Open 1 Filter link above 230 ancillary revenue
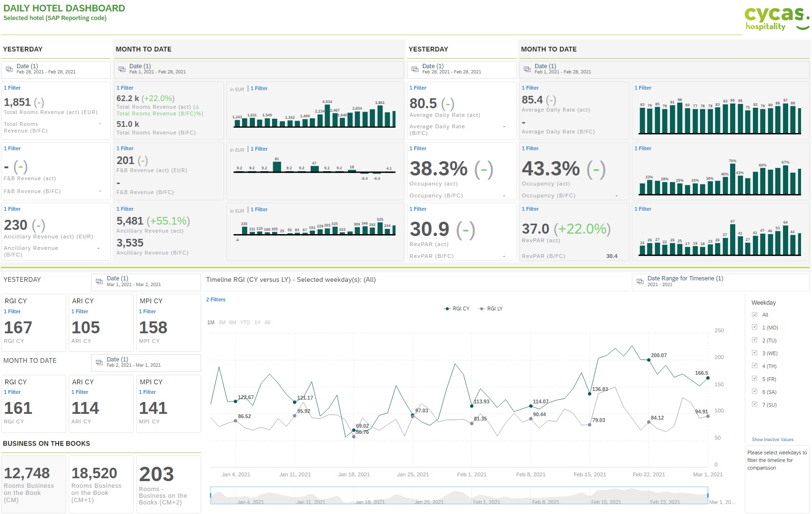Viewport: 812px width, 514px height. (x=12, y=209)
